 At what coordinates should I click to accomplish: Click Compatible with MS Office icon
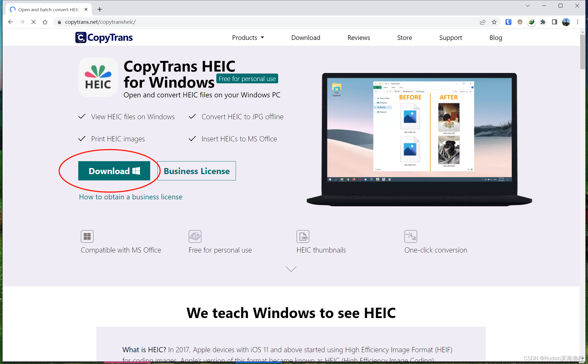click(x=87, y=236)
